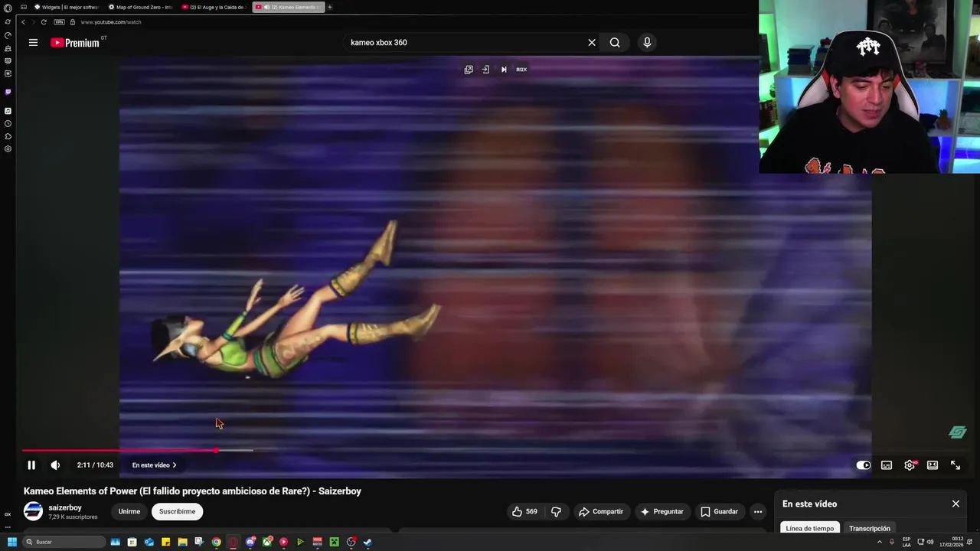Click the search magnifier button
The width and height of the screenshot is (980, 551).
(x=615, y=43)
